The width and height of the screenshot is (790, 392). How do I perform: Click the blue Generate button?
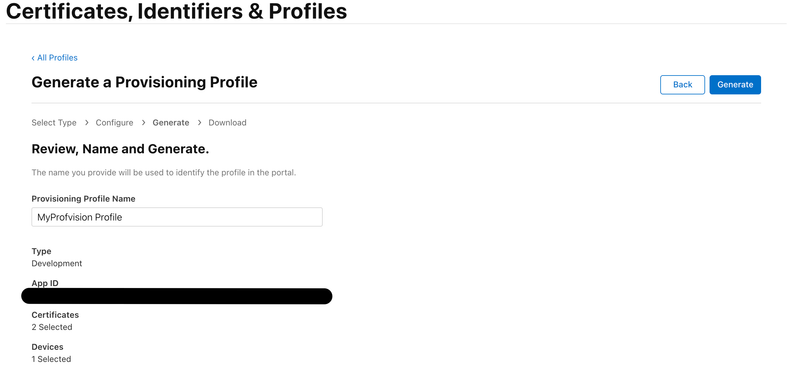click(735, 85)
